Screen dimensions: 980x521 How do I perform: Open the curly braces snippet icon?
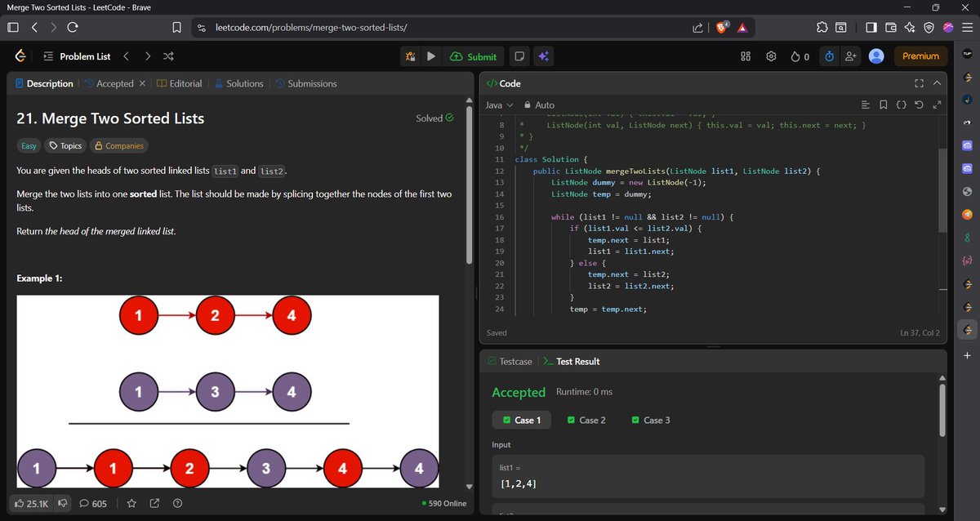[901, 105]
